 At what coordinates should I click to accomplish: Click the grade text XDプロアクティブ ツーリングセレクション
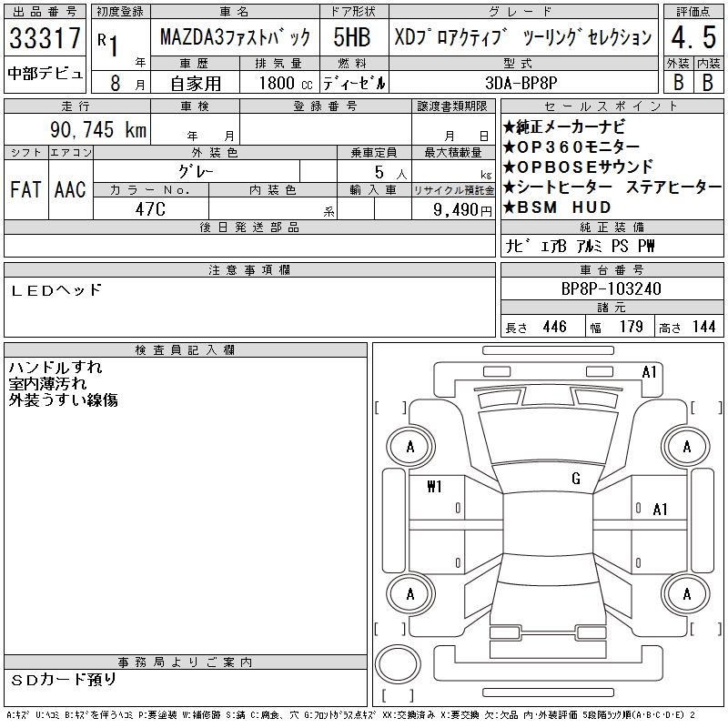tap(523, 37)
